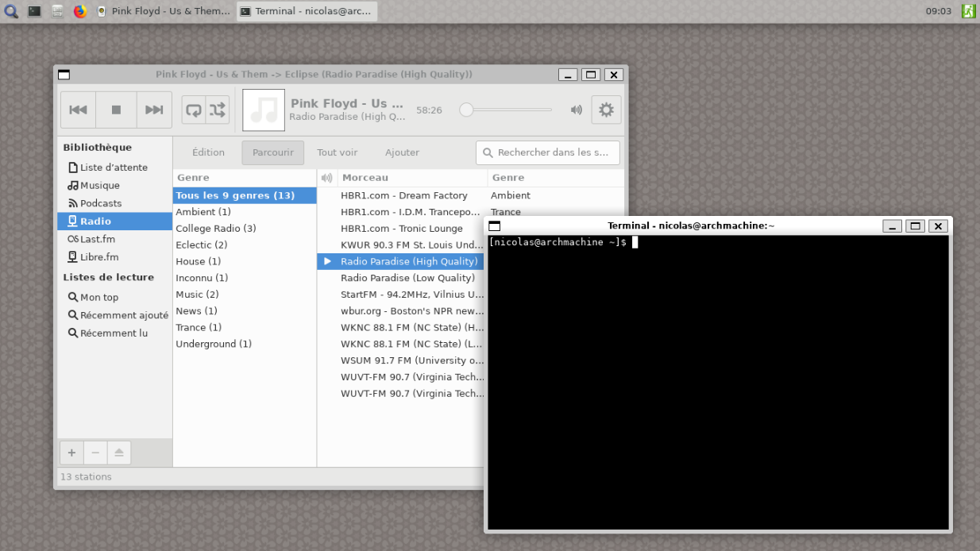The width and height of the screenshot is (980, 551).
Task: Launch Firefox from the top panel
Action: pyautogui.click(x=80, y=11)
